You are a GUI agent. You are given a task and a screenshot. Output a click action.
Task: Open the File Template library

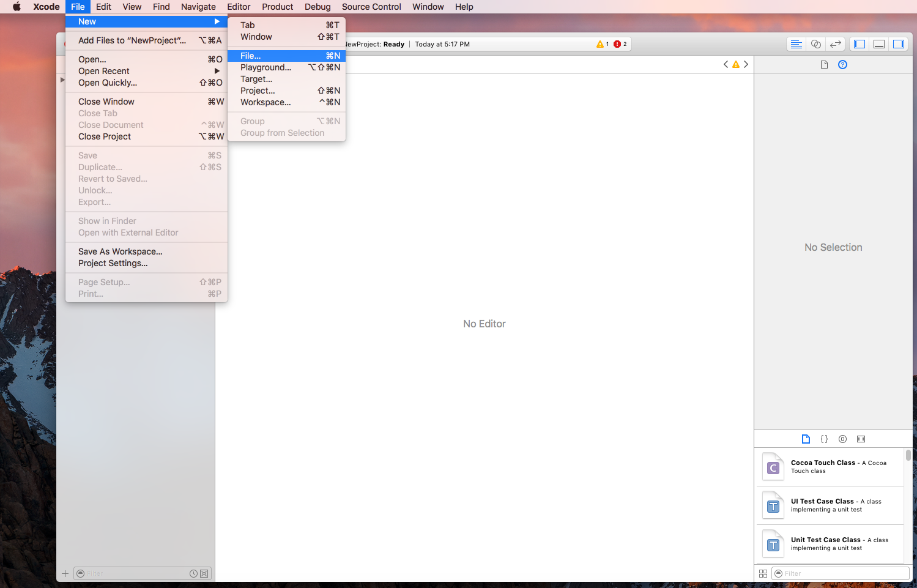pyautogui.click(x=806, y=439)
